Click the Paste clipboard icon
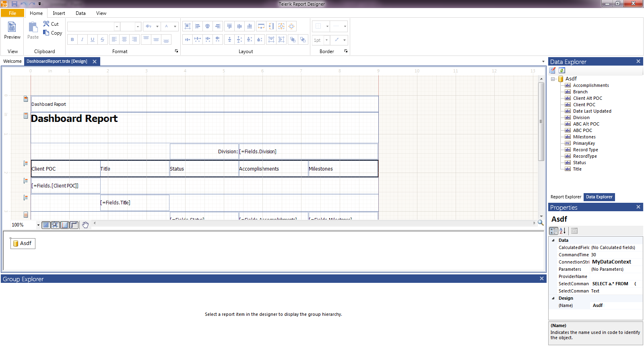This screenshot has width=644, height=346. click(33, 27)
